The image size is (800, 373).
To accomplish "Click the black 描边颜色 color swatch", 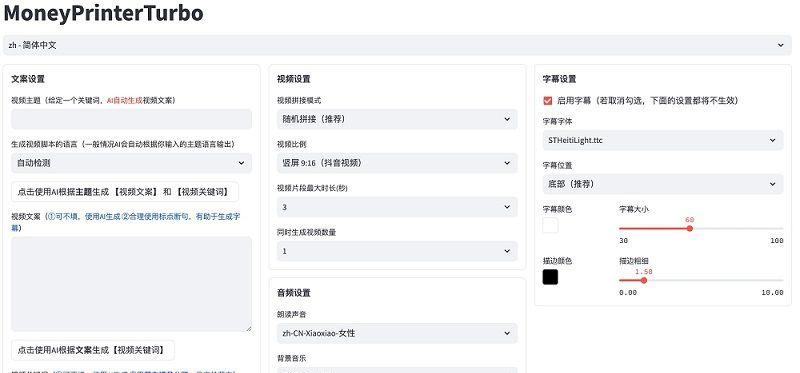I will [x=551, y=277].
